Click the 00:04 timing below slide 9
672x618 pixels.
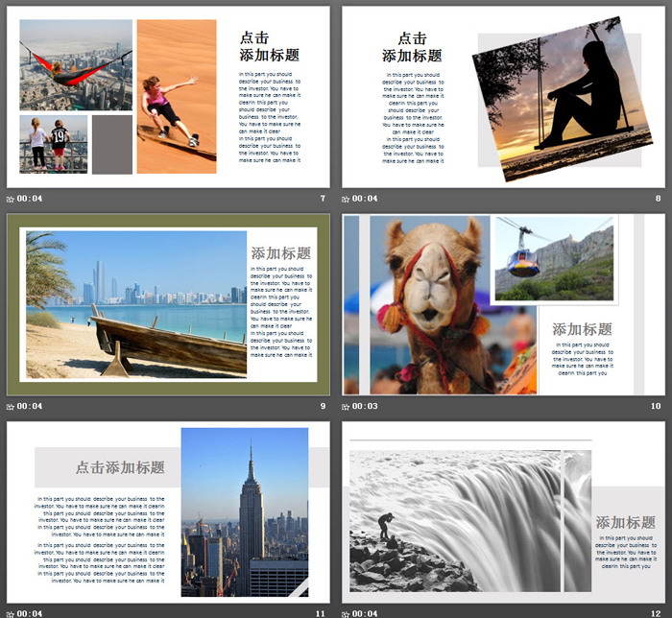pos(30,406)
